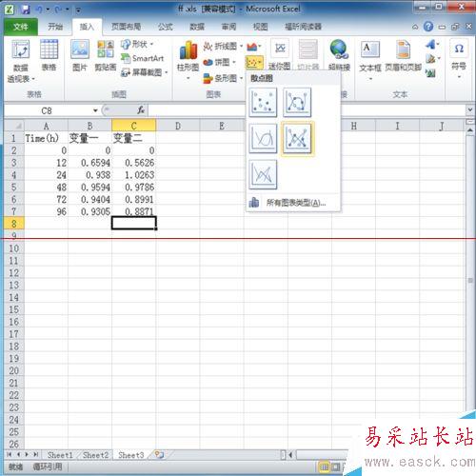Switch to the 公式 (Formulas) tab
This screenshot has width=476, height=476.
166,27
